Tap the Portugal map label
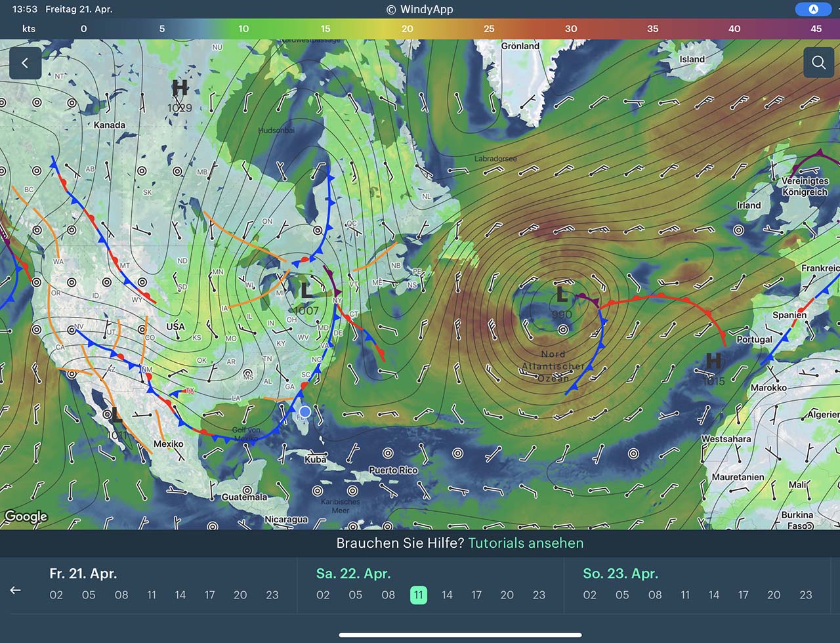840x643 pixels. 754,339
